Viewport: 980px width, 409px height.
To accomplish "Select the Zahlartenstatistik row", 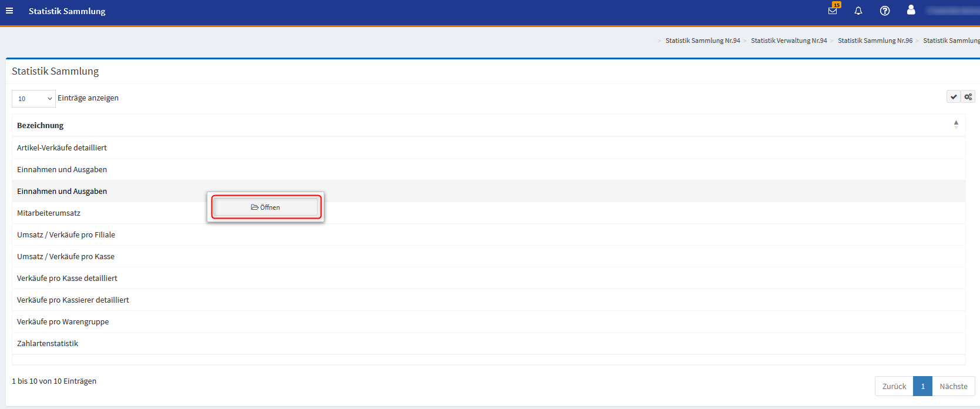I will [x=48, y=343].
